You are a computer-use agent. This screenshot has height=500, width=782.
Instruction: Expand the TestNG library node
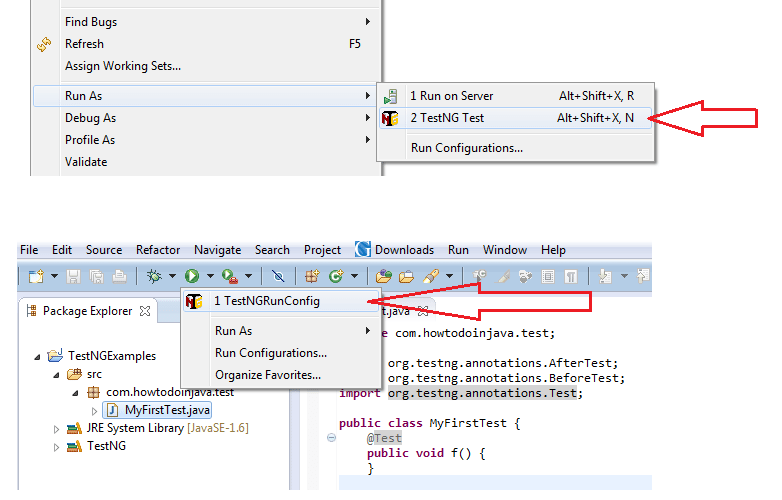(x=56, y=447)
